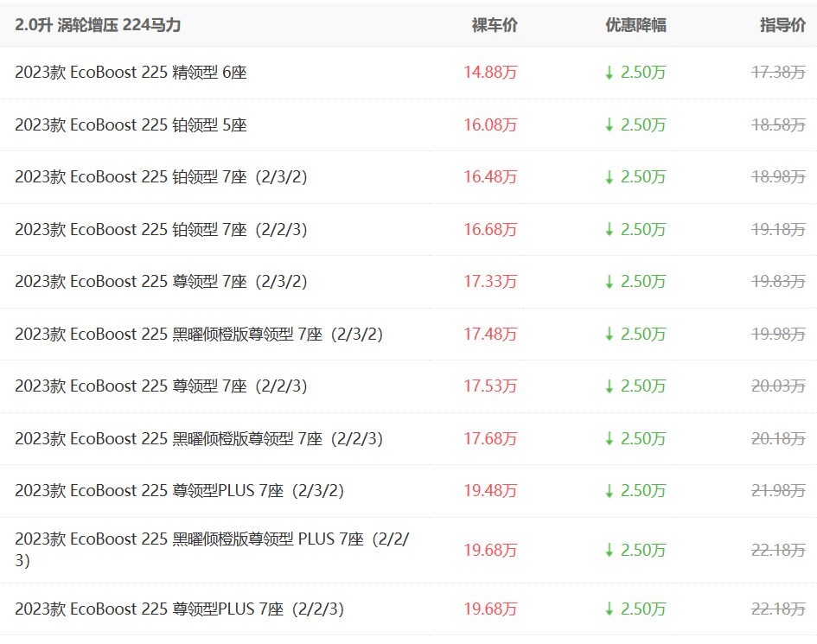817x644 pixels.
Task: Click the 20.18万 guide price
Action: (778, 439)
